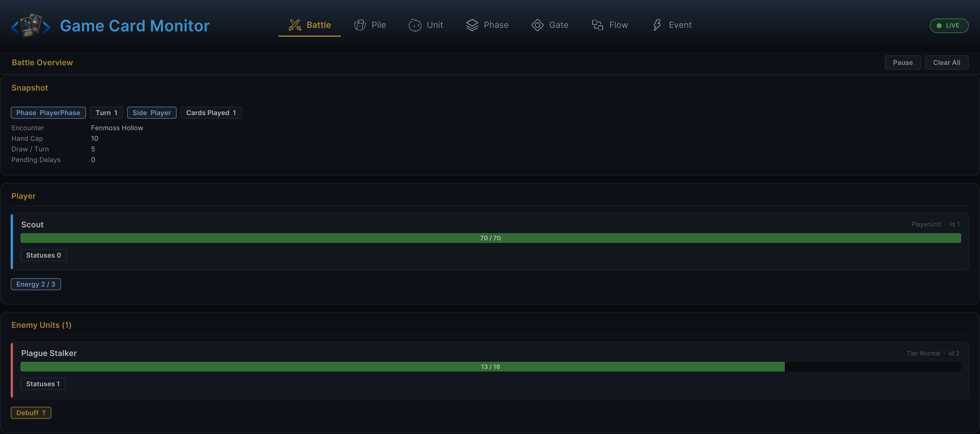Click Scout's 70 / 70 health bar

(490, 238)
